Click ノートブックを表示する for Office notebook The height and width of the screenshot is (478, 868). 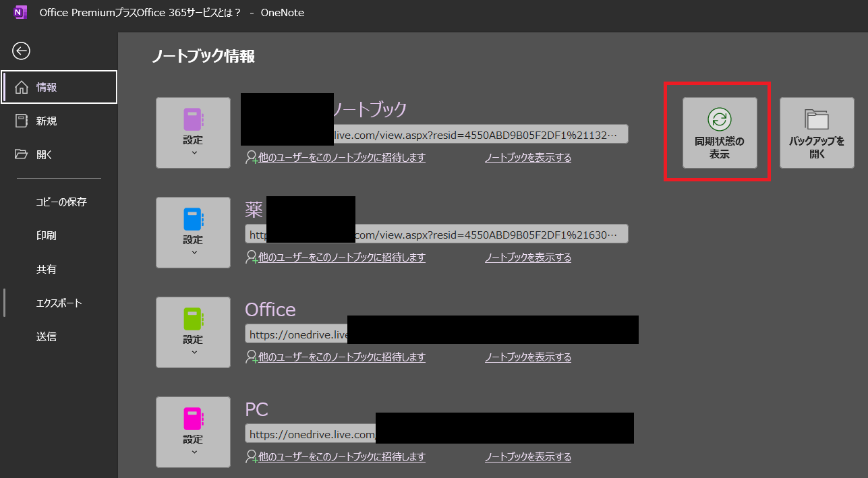click(x=528, y=357)
